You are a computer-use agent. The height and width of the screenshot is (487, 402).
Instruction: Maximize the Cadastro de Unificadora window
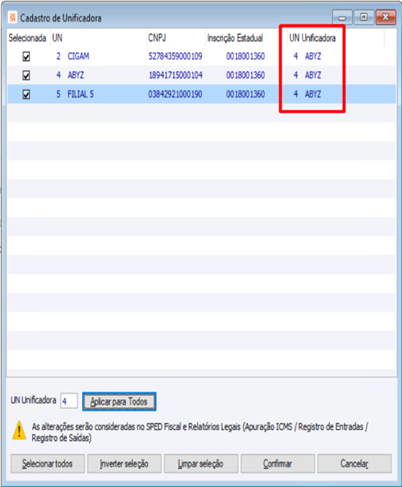(x=364, y=17)
